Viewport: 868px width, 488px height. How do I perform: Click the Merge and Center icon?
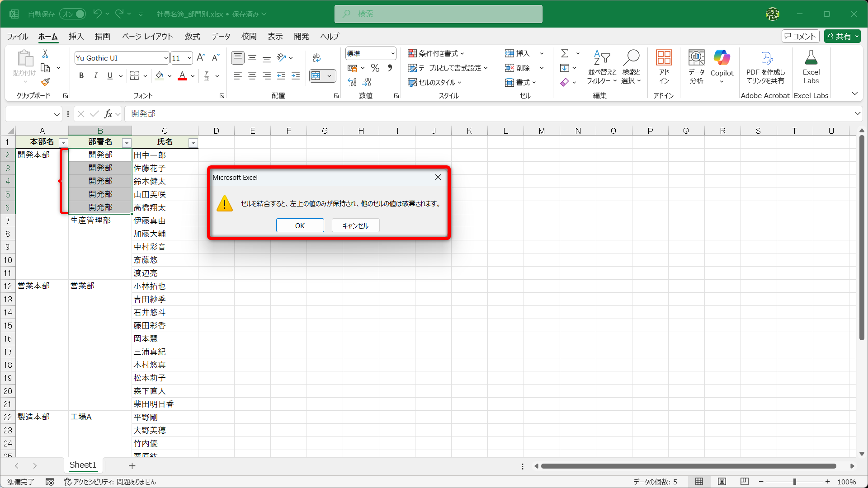pyautogui.click(x=316, y=76)
